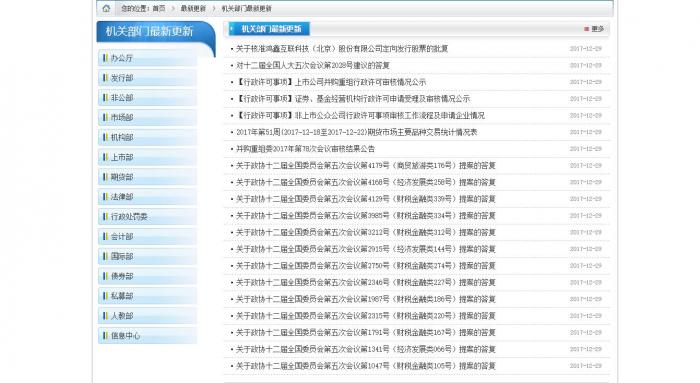Click the home icon in breadcrumb

(x=106, y=8)
